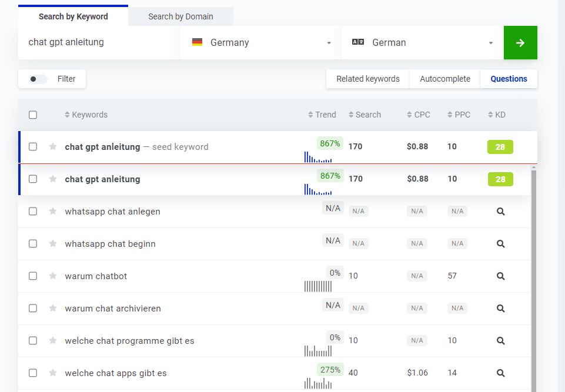Sort by PPC column
The height and width of the screenshot is (392, 565).
tap(459, 115)
